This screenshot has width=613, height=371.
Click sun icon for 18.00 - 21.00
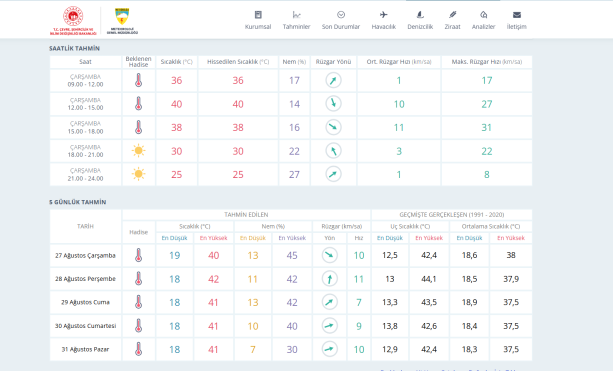tap(138, 151)
